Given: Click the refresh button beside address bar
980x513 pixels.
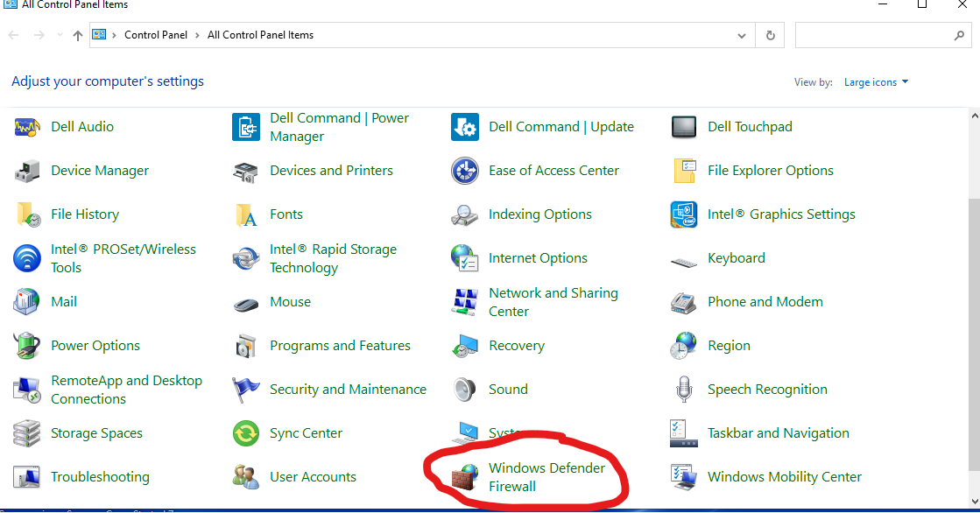Looking at the screenshot, I should 770,36.
